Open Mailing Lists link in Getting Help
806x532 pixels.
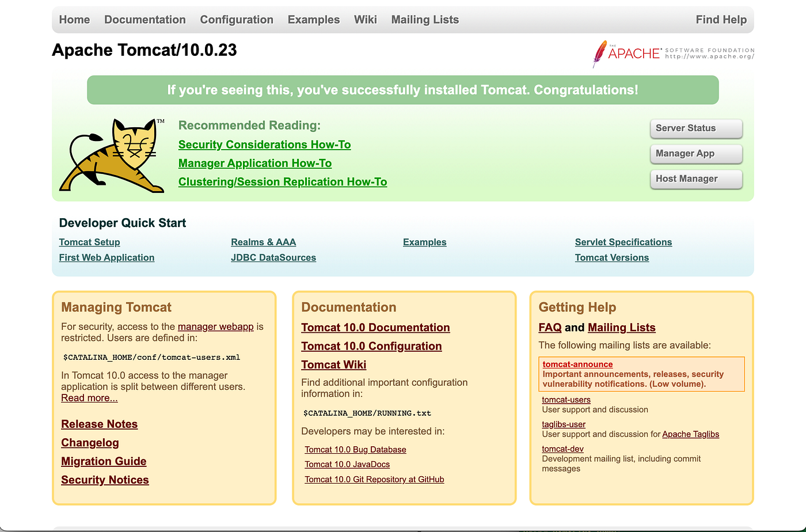coord(622,328)
